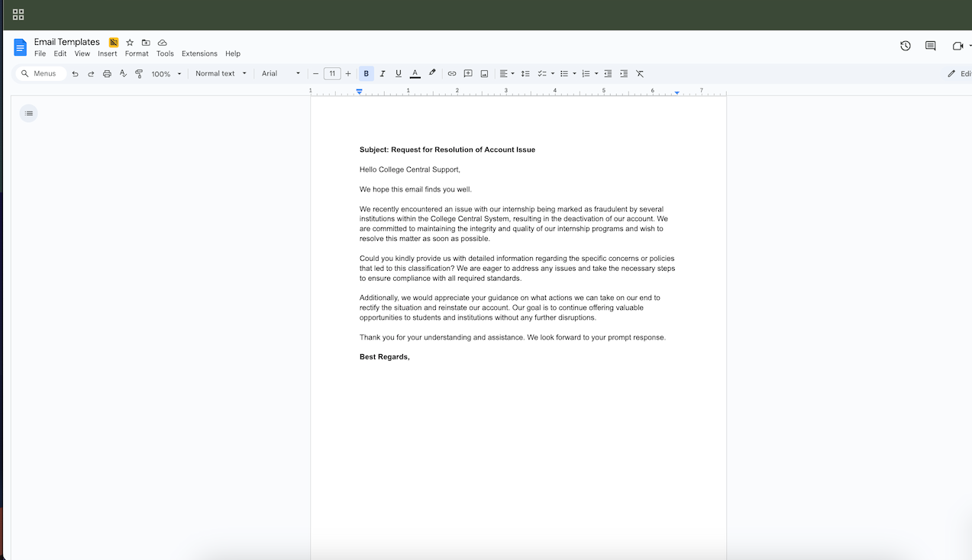972x560 pixels.
Task: Open text alignment dropdown
Action: click(506, 74)
